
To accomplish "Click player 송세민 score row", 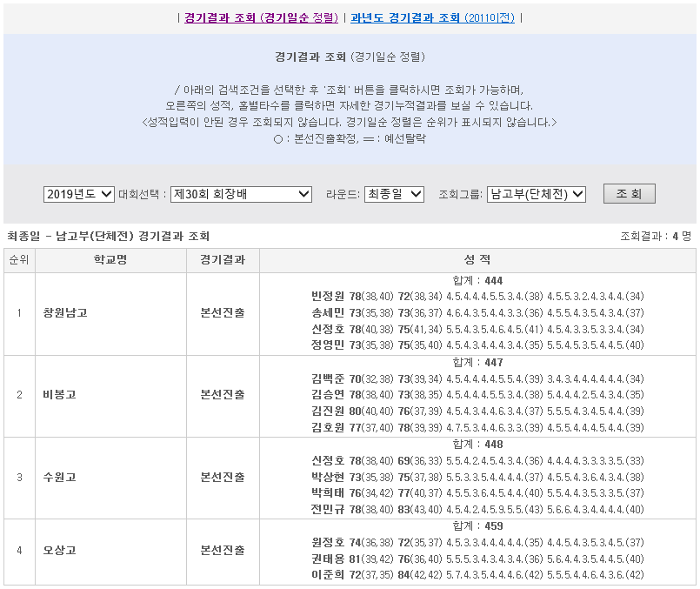I will (x=477, y=313).
